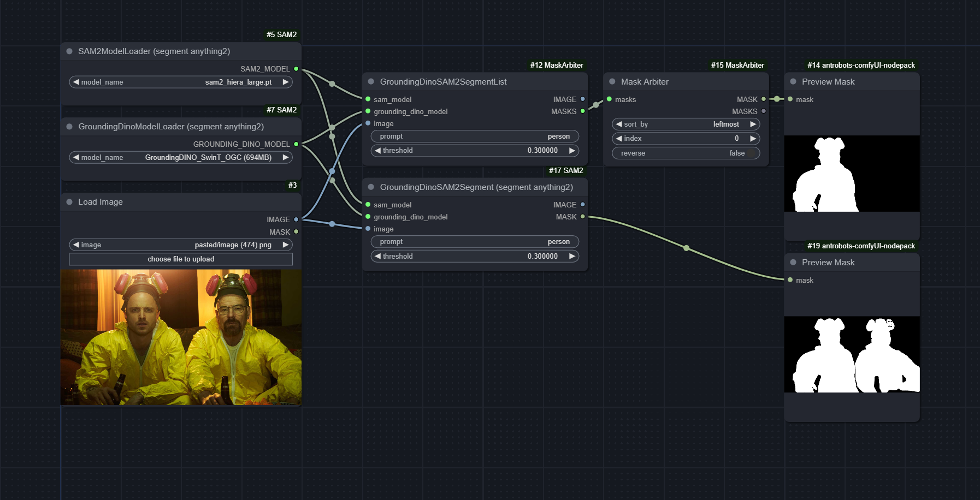
Task: Click the two-person mask preview in node #19
Action: point(852,354)
